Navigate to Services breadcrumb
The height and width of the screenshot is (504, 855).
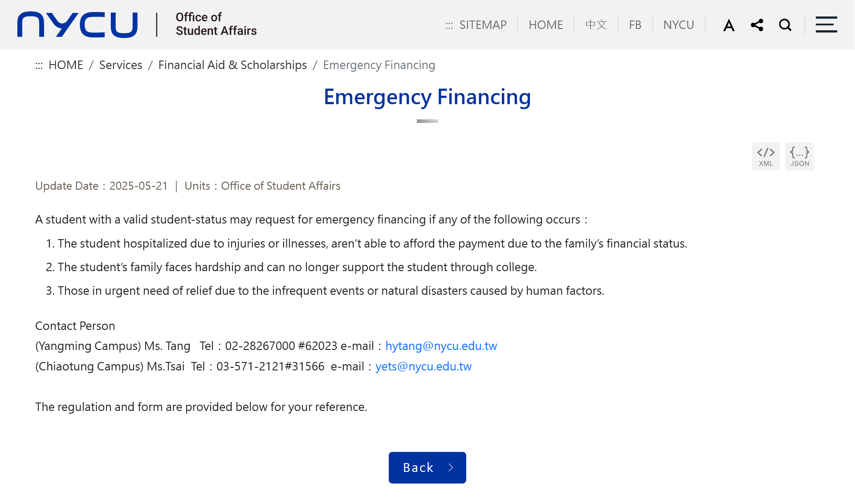(x=121, y=65)
